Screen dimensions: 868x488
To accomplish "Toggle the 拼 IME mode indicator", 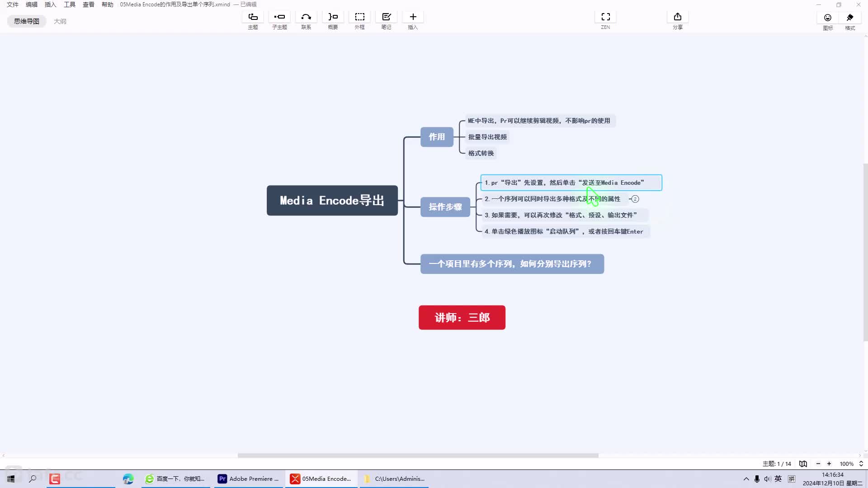I will (792, 479).
